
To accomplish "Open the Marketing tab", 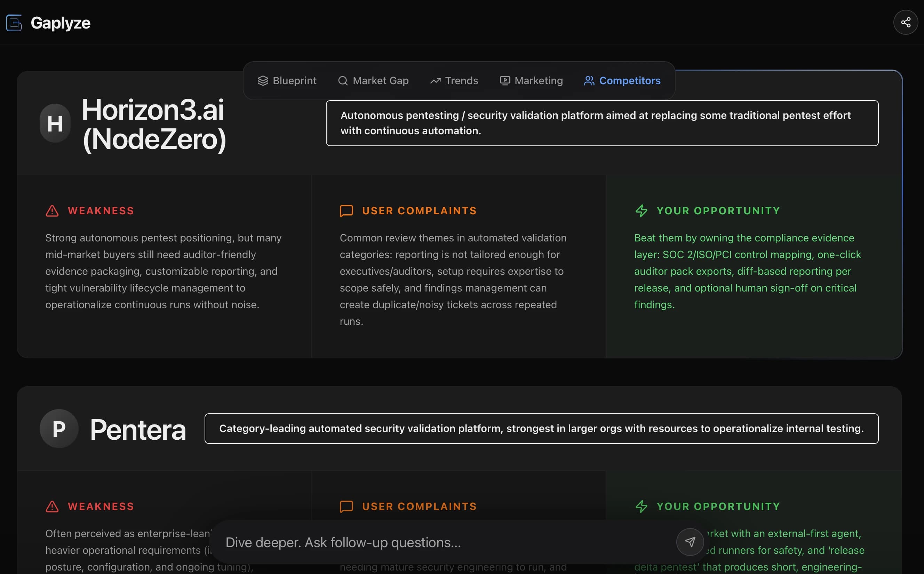I will tap(539, 80).
